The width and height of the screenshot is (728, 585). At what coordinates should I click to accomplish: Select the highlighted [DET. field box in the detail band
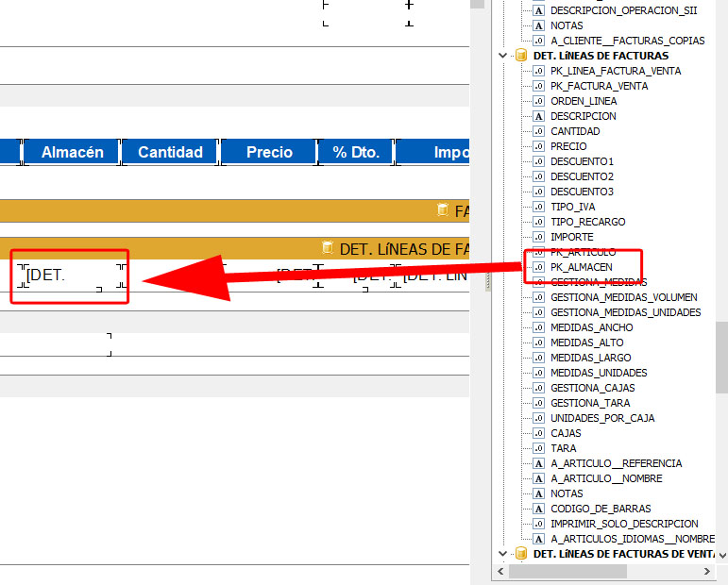click(71, 276)
